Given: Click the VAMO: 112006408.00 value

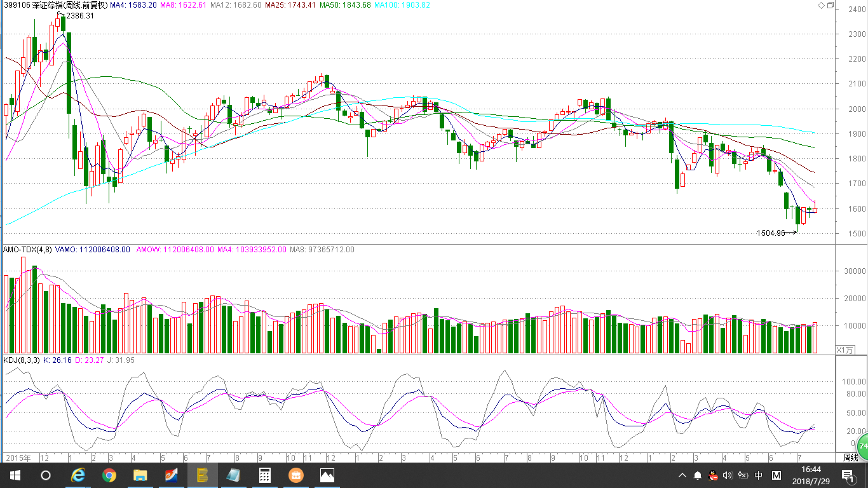Looking at the screenshot, I should point(93,250).
